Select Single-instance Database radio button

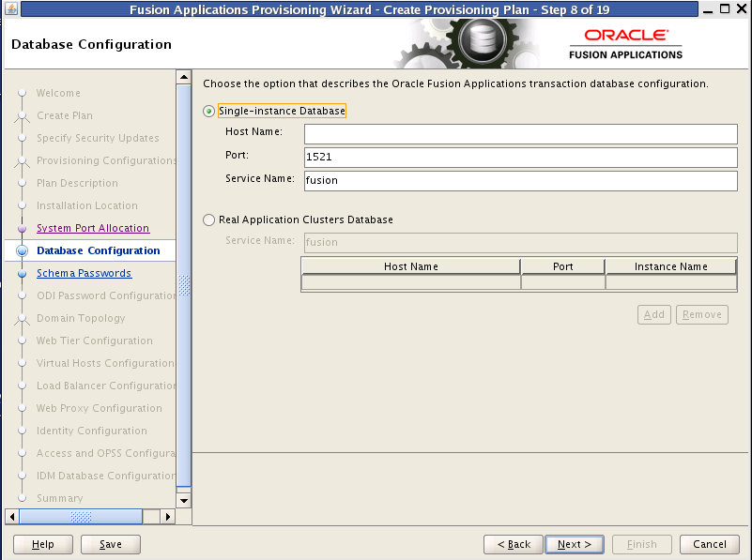point(208,111)
